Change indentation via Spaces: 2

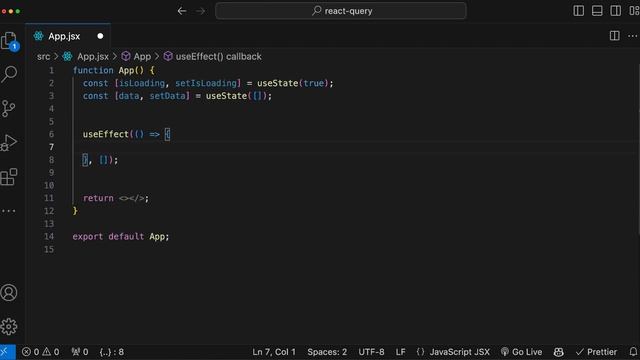pos(327,352)
